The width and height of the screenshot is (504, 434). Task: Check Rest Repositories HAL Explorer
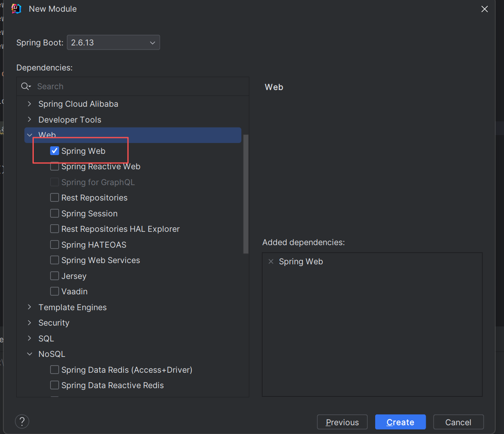click(55, 229)
